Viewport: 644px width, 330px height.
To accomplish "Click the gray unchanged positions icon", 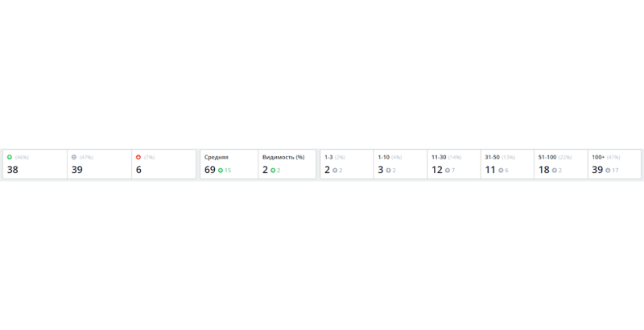I will point(74,157).
